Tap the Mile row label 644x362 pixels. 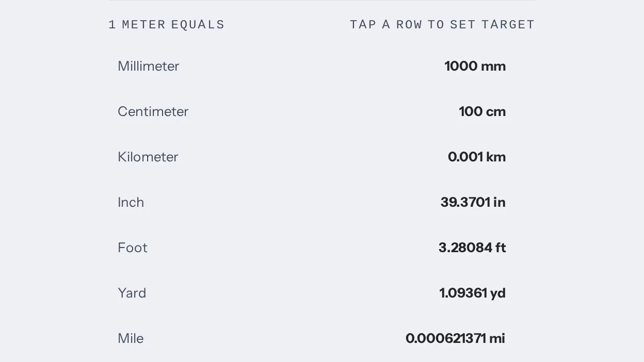(x=131, y=338)
